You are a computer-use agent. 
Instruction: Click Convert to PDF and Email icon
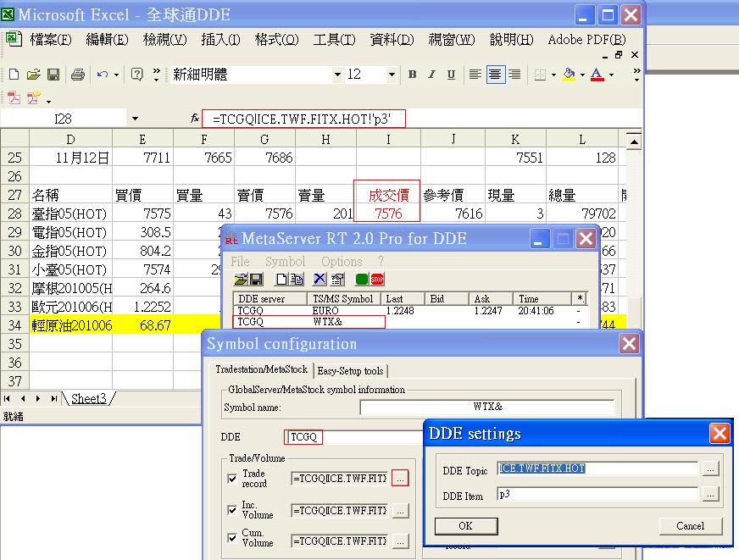(34, 98)
